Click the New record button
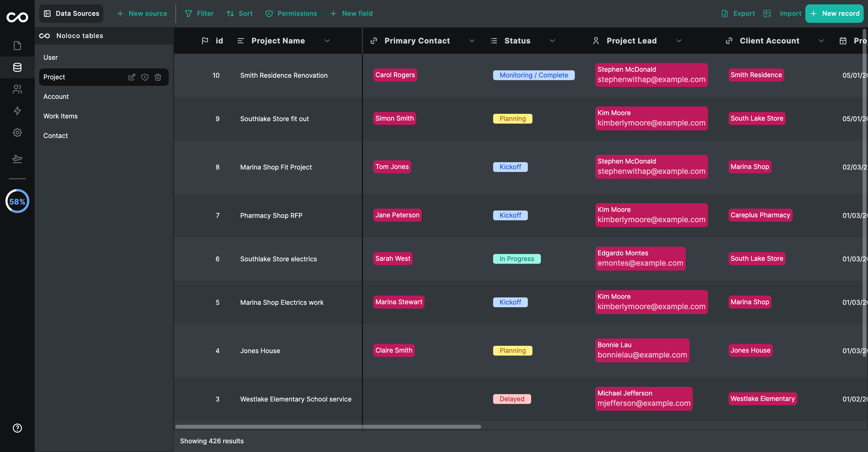The height and width of the screenshot is (452, 868). (x=835, y=14)
